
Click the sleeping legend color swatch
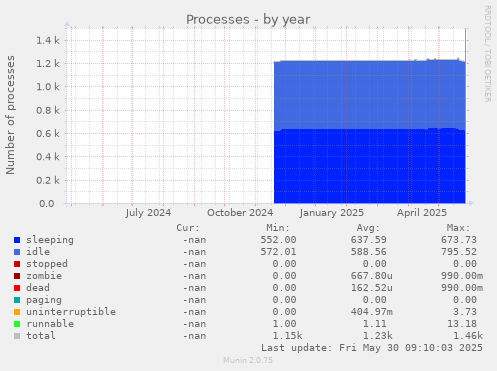click(x=17, y=240)
